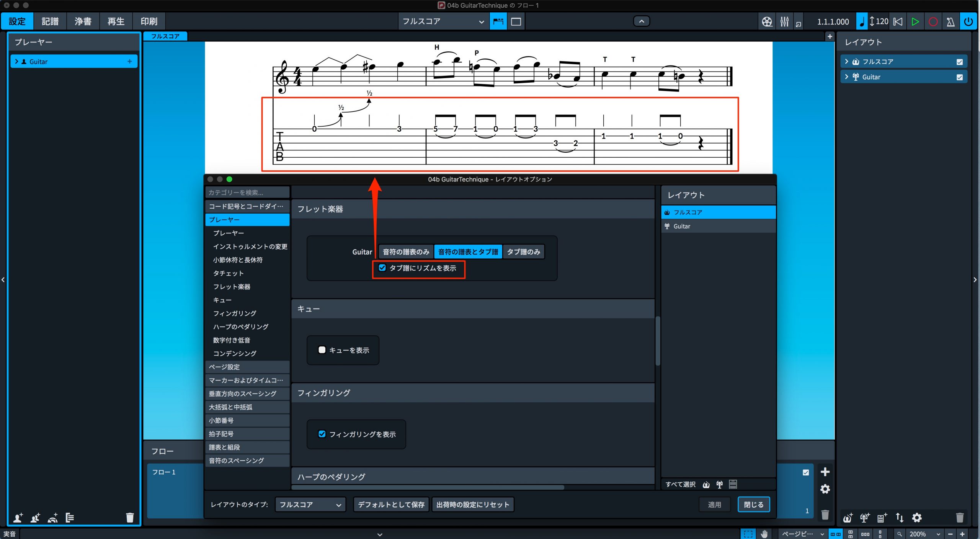Click Save as Default button

tap(391, 505)
